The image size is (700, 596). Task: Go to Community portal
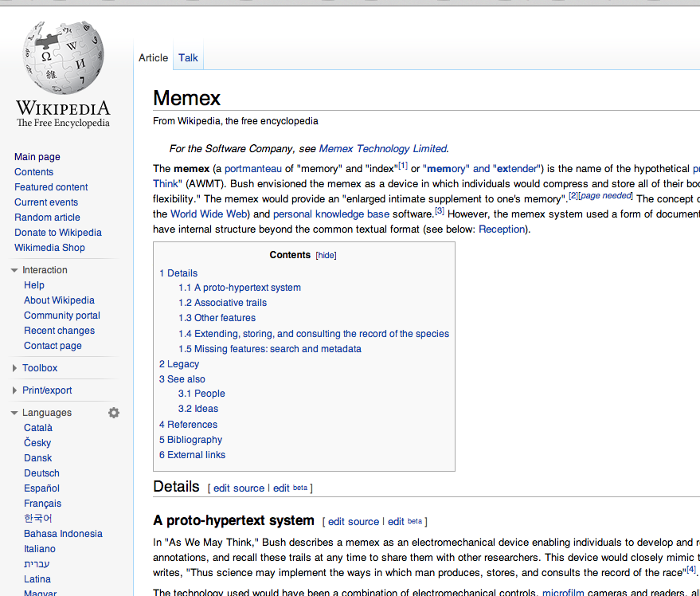[62, 316]
